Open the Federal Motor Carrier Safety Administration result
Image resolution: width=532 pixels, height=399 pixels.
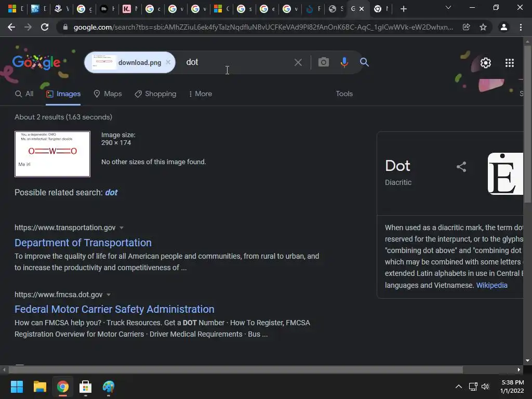tap(114, 309)
